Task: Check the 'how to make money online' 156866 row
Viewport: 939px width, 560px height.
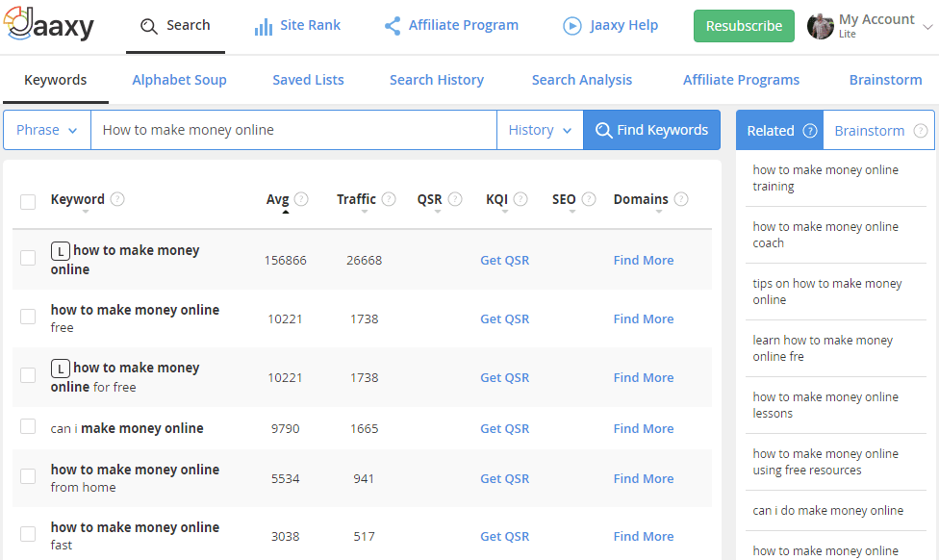Action: (28, 258)
